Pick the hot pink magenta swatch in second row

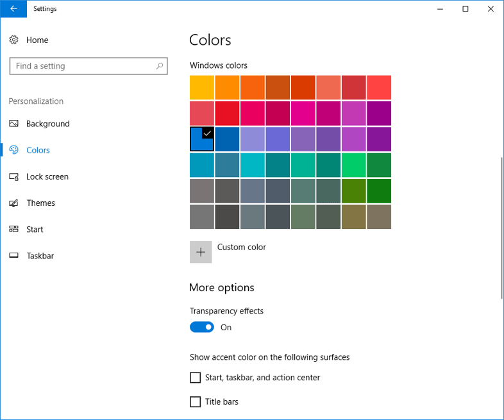(x=303, y=113)
